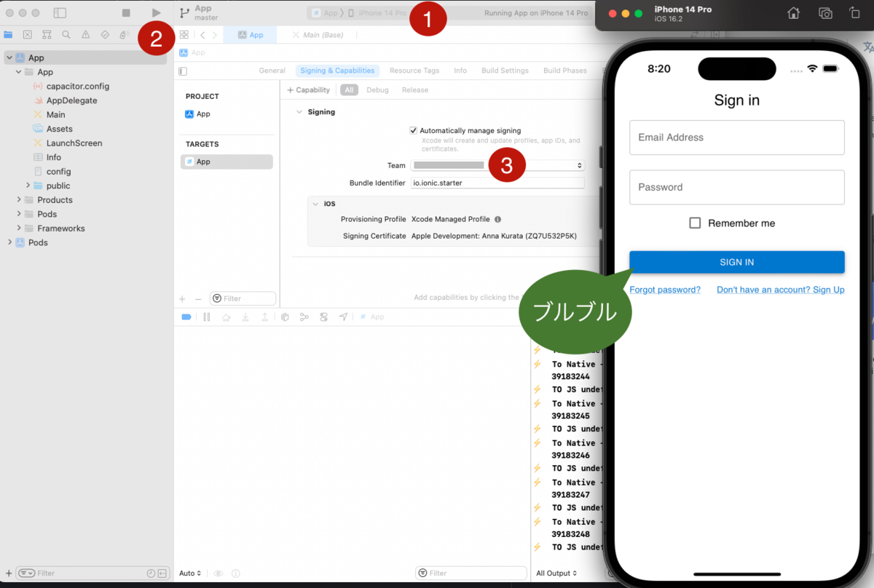Click the related items grid icon
Viewport: 874px width, 588px height.
(x=184, y=35)
